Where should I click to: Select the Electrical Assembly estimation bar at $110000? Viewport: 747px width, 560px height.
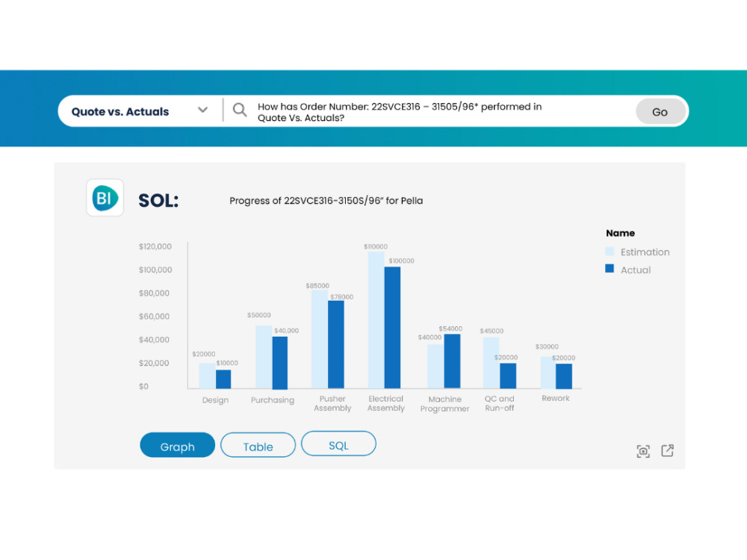[x=376, y=320]
